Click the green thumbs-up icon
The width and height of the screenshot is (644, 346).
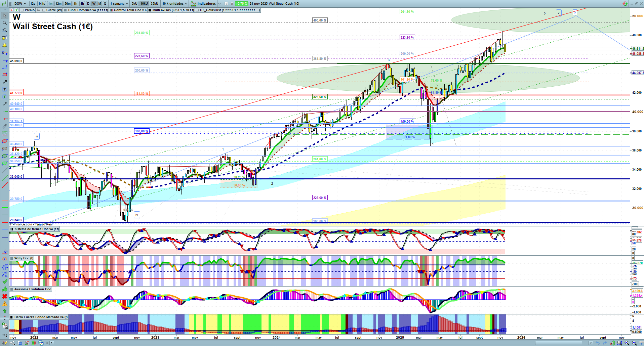point(5,289)
